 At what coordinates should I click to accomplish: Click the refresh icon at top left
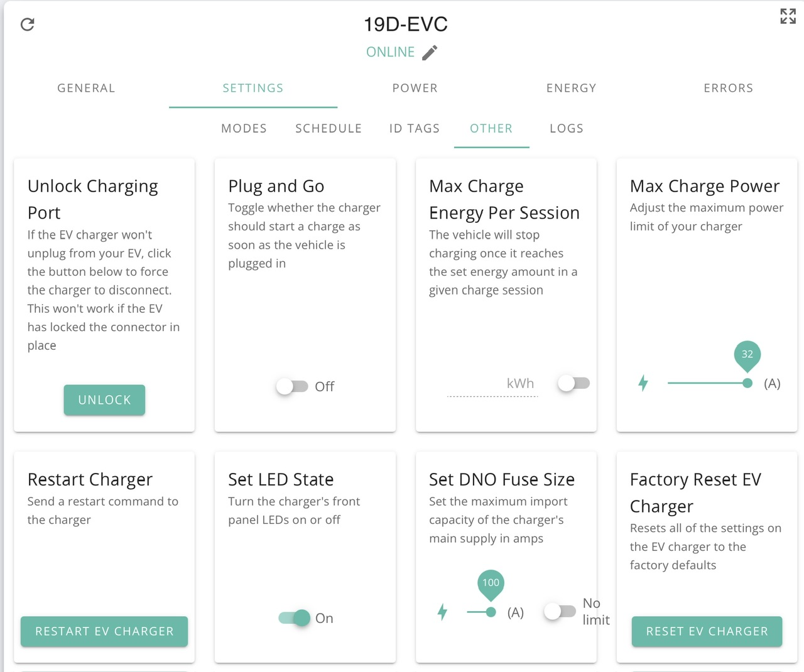(27, 24)
